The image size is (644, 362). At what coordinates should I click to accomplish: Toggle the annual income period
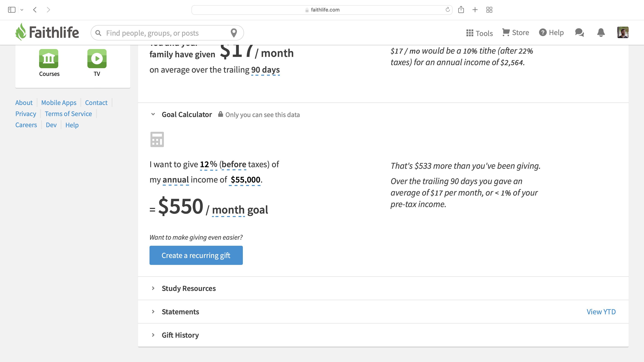(x=176, y=180)
